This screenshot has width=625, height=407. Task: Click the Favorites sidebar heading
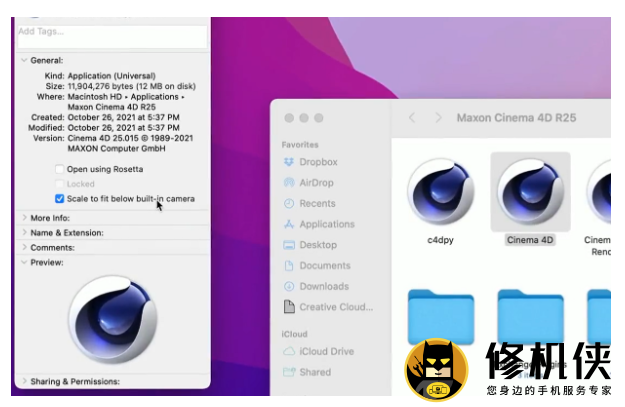click(x=300, y=145)
